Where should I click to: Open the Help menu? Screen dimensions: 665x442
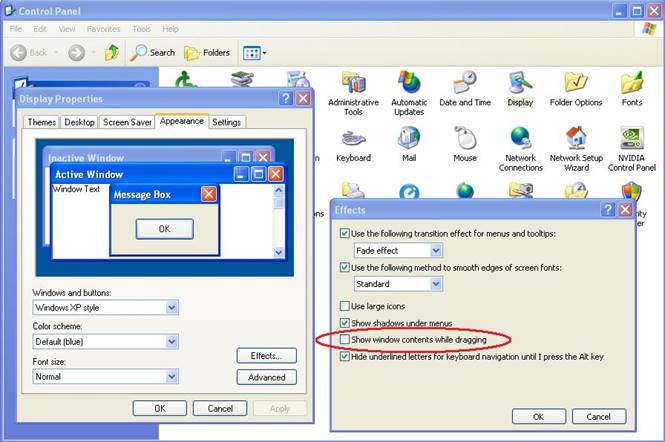[170, 29]
